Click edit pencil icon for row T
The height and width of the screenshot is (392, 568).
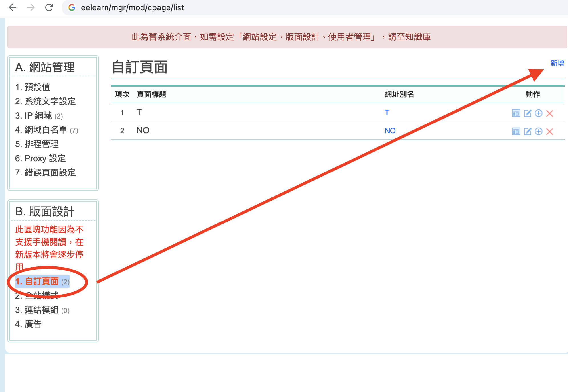(528, 113)
